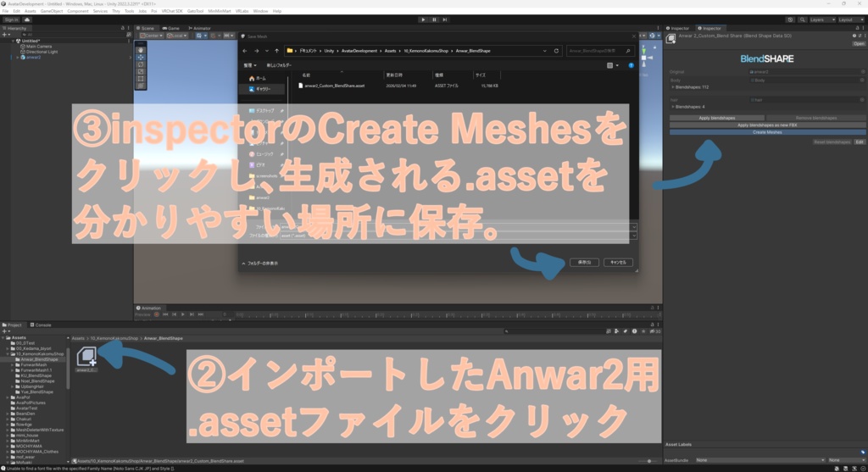The width and height of the screenshot is (868, 472).
Task: Click back arrow in Save Mesh dialog
Action: pyautogui.click(x=245, y=51)
